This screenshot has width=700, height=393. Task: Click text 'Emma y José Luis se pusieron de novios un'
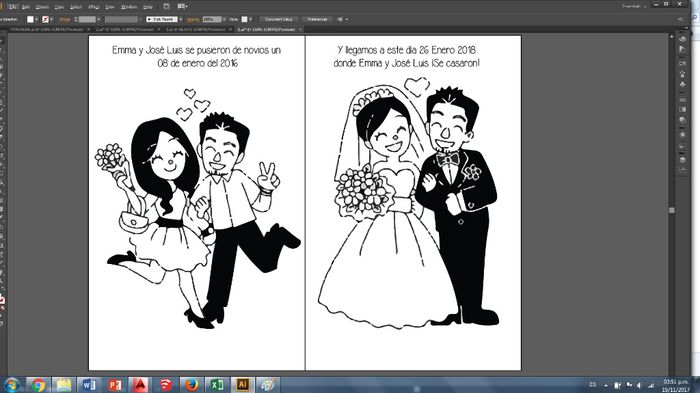(196, 50)
